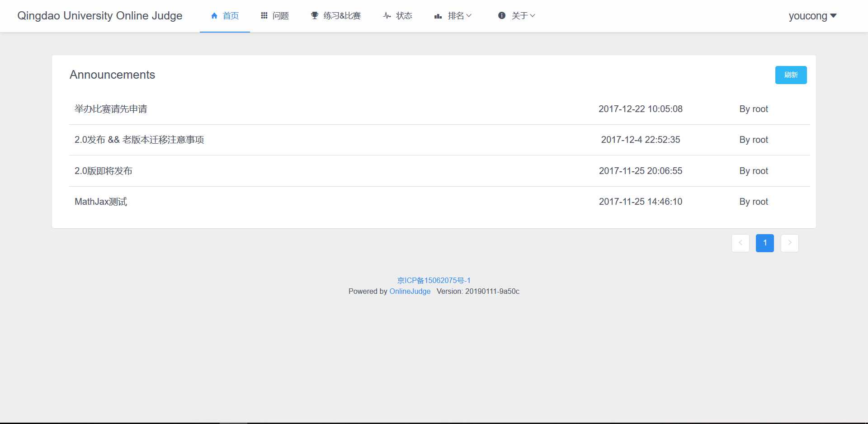Image resolution: width=868 pixels, height=424 pixels.
Task: Open announcement 举办比赛请先申请
Action: point(111,109)
